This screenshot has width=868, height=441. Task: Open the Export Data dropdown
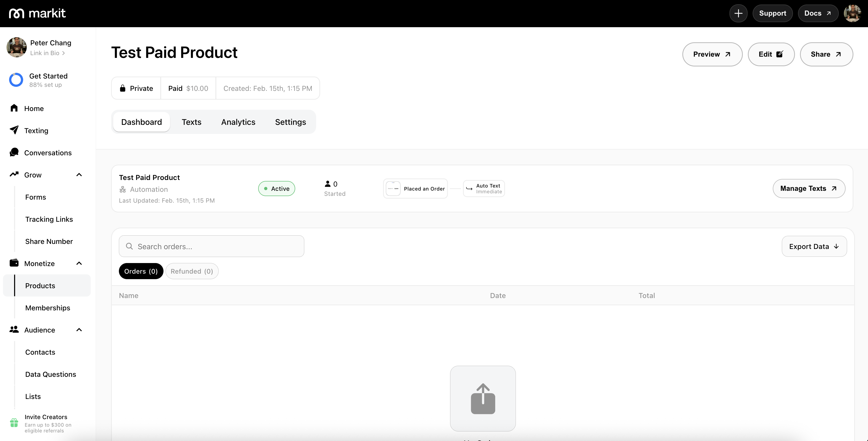coord(814,246)
